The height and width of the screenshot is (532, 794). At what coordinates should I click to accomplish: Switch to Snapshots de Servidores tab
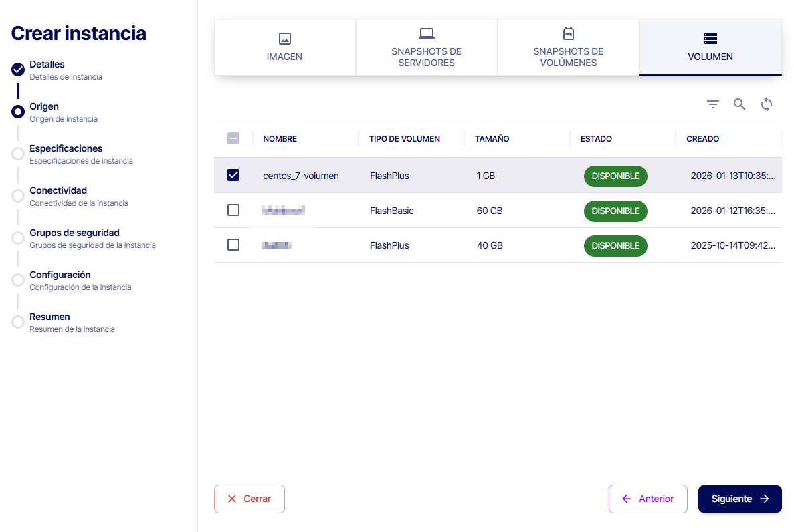426,57
